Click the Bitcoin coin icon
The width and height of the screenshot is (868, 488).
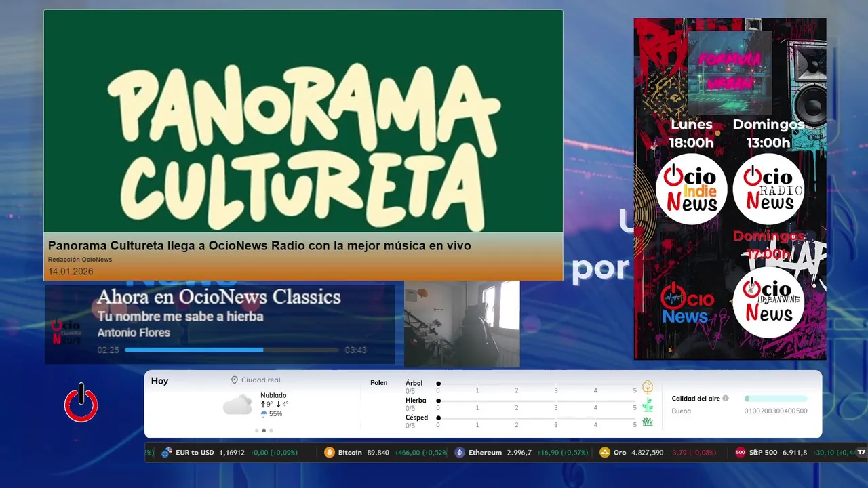point(330,453)
